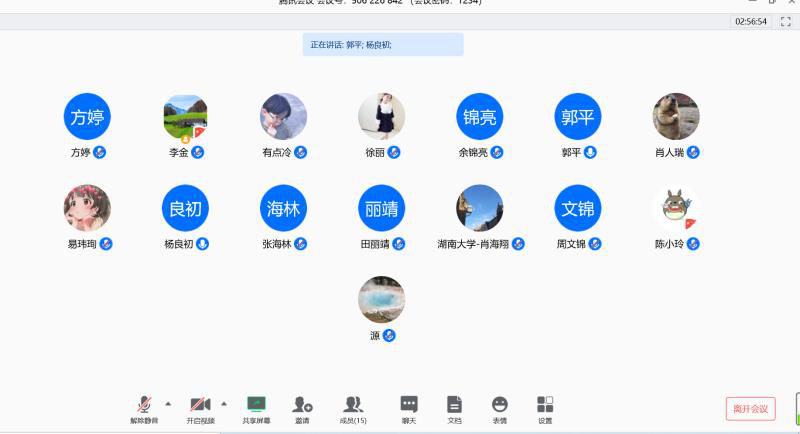Screen dimensions: 800x434
Task: Click the 方婷 participant avatar
Action: 87,117
